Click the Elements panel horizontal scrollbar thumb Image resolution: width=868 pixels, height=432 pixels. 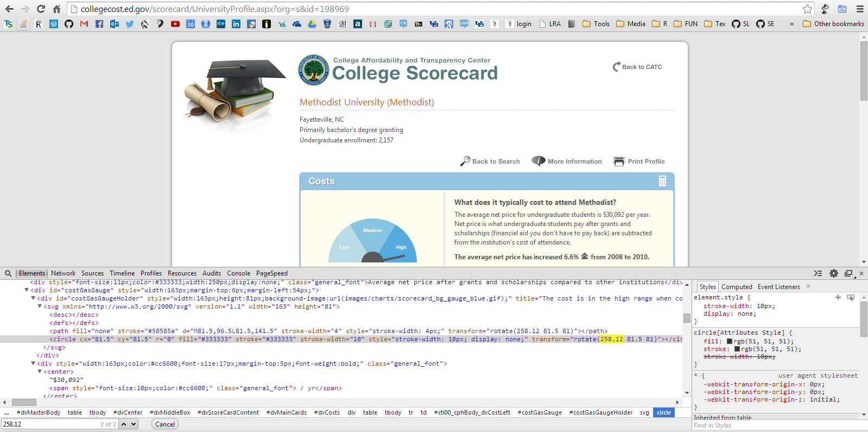24,403
